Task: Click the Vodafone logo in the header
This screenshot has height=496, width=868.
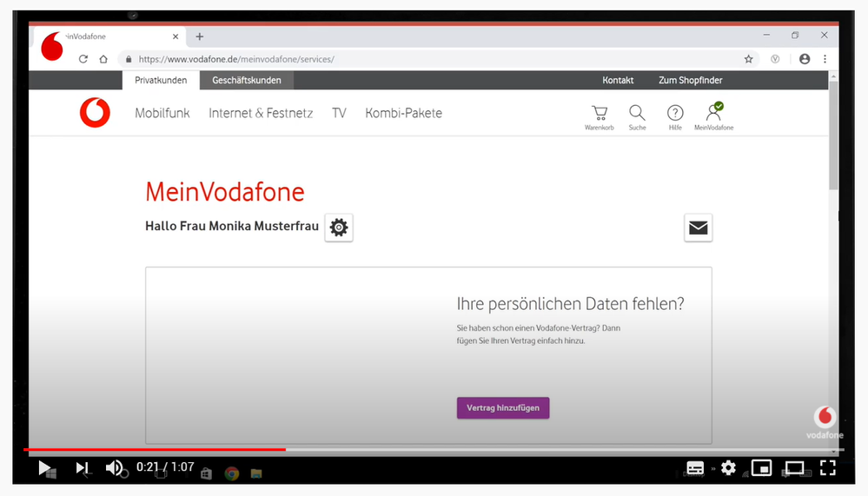Action: point(95,113)
